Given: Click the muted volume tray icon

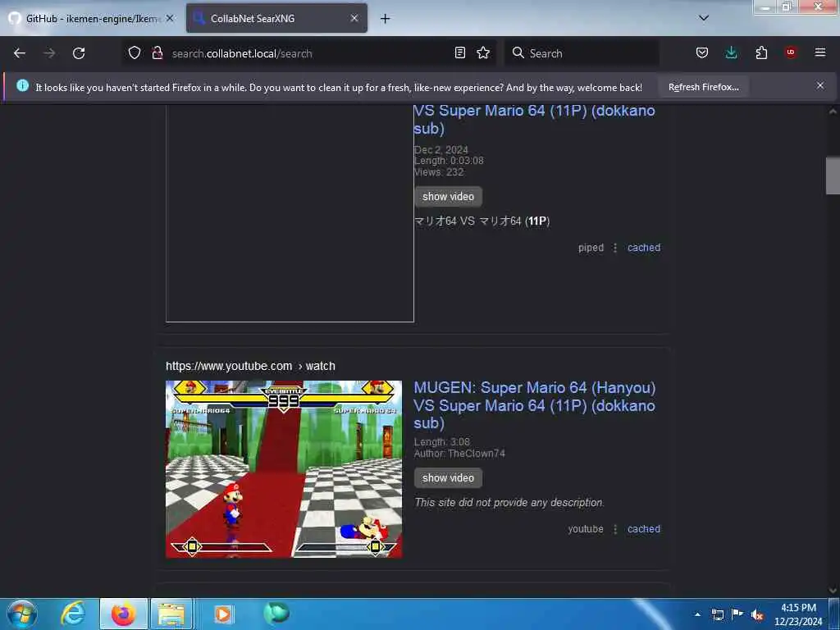Looking at the screenshot, I should [x=757, y=615].
